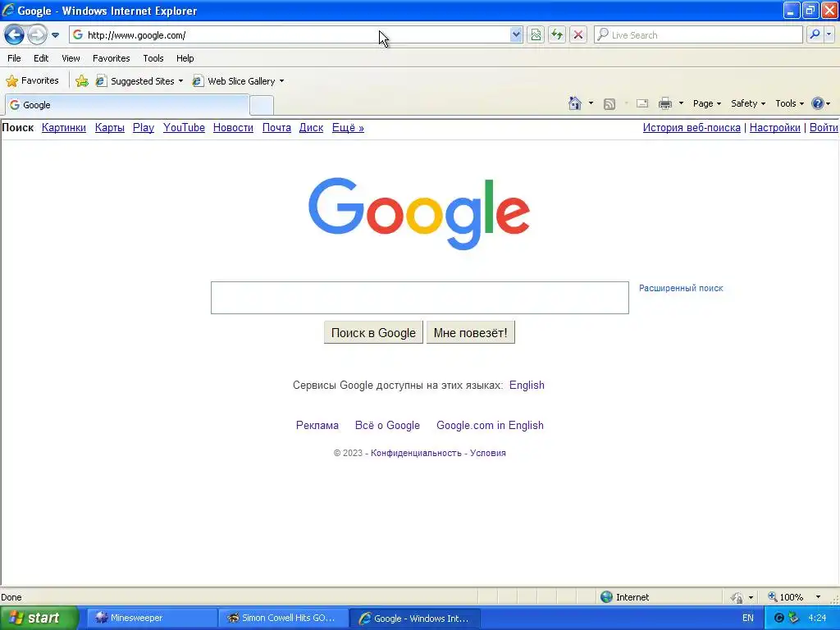Click the Forward navigation button
The height and width of the screenshot is (630, 840).
click(x=37, y=35)
